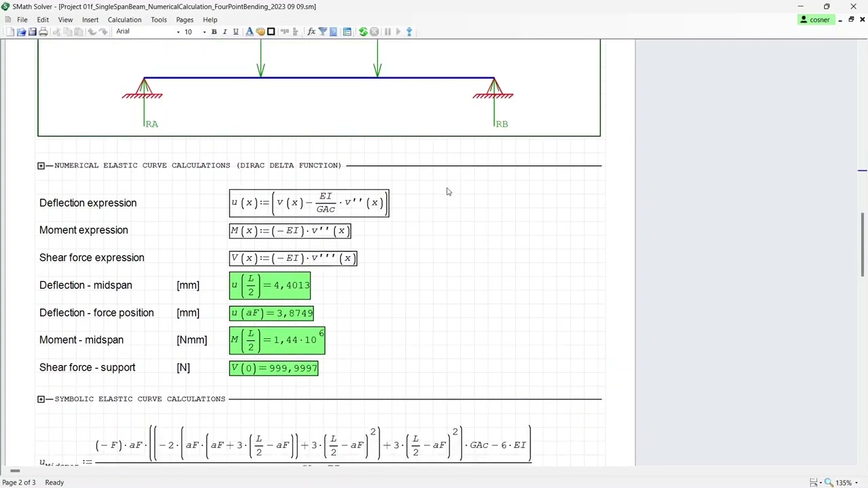Open the font size dropdown
868x488 pixels.
coord(204,32)
